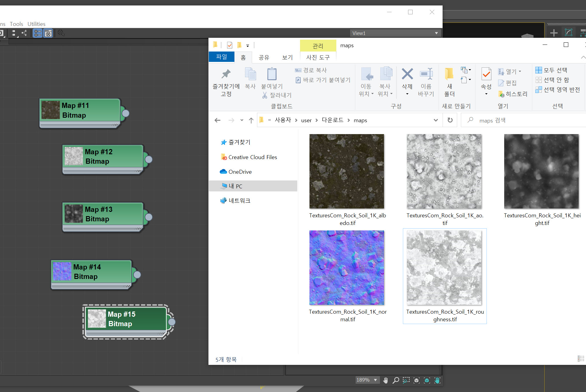
Task: Refresh the maps folder view
Action: point(450,120)
